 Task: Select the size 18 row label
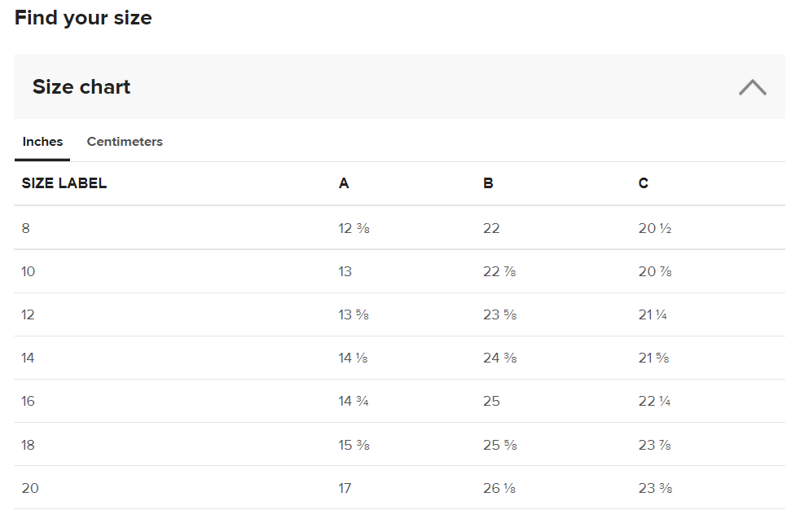tap(29, 445)
